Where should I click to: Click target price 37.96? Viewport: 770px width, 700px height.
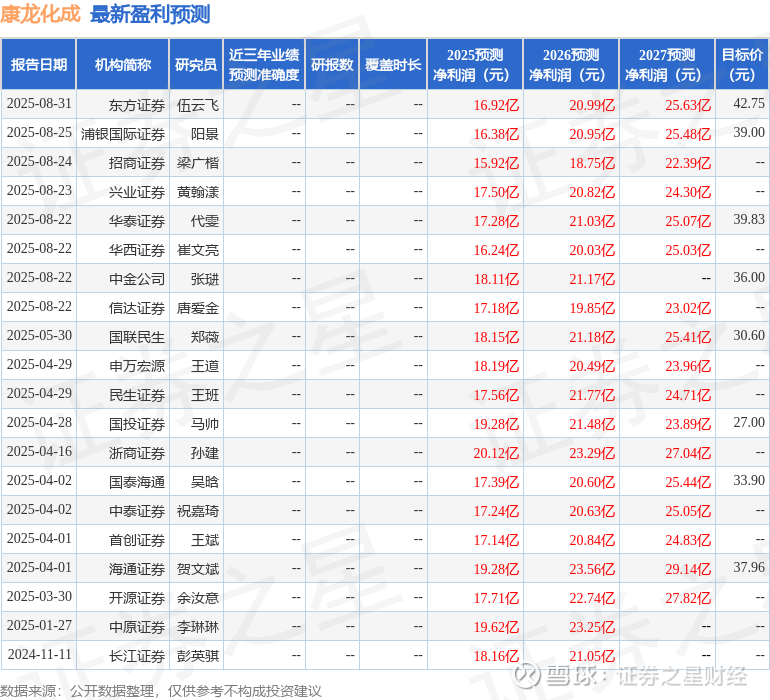(x=749, y=567)
